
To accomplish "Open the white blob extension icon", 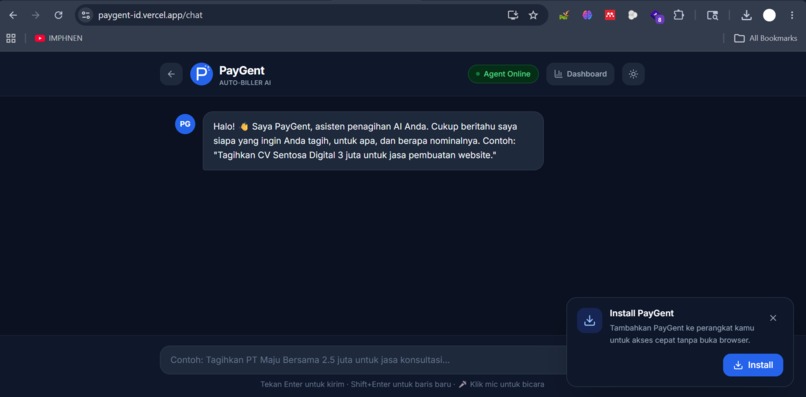I will [633, 15].
